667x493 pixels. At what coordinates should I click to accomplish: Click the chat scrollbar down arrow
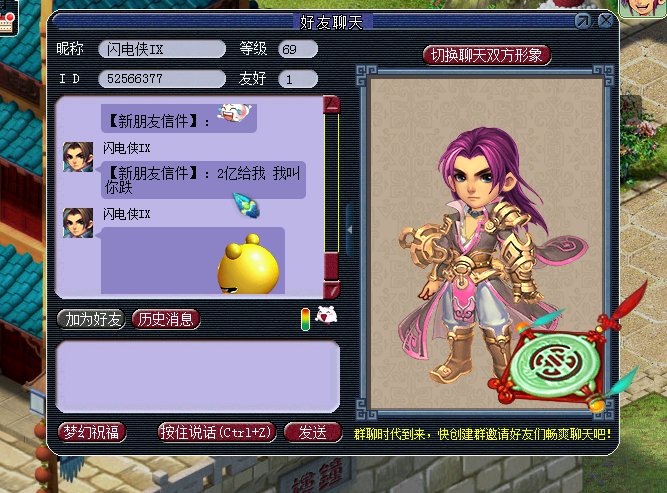[332, 290]
